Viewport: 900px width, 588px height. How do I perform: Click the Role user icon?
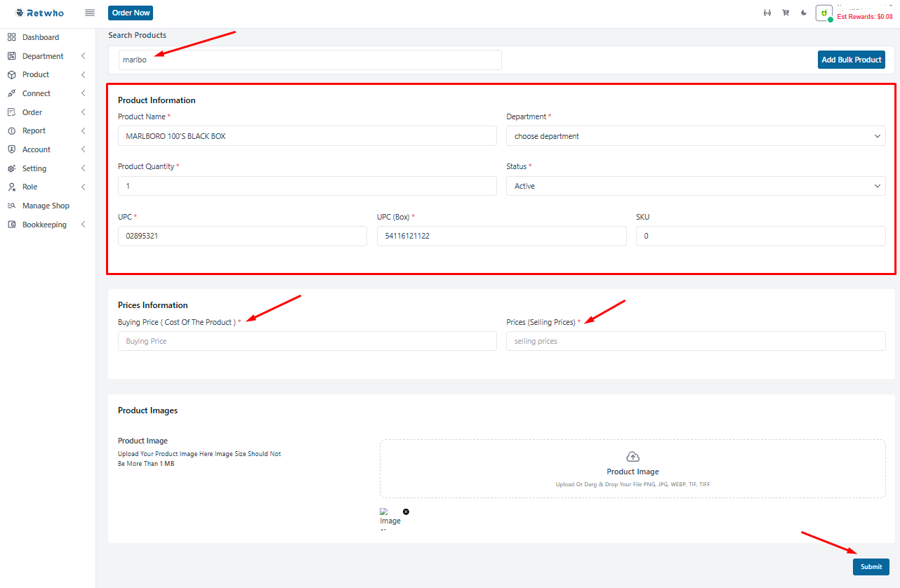[11, 187]
